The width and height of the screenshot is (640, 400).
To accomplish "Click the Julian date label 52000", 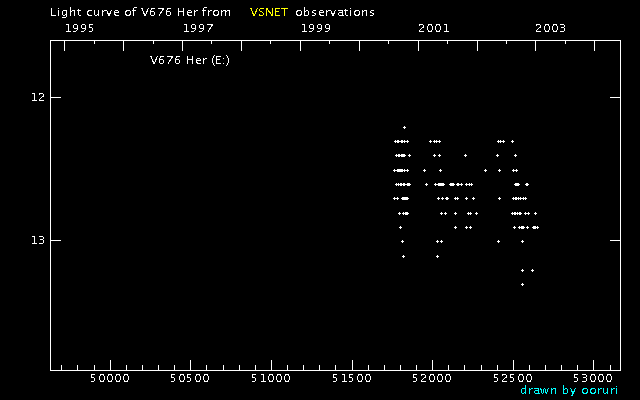I will pyautogui.click(x=432, y=378).
